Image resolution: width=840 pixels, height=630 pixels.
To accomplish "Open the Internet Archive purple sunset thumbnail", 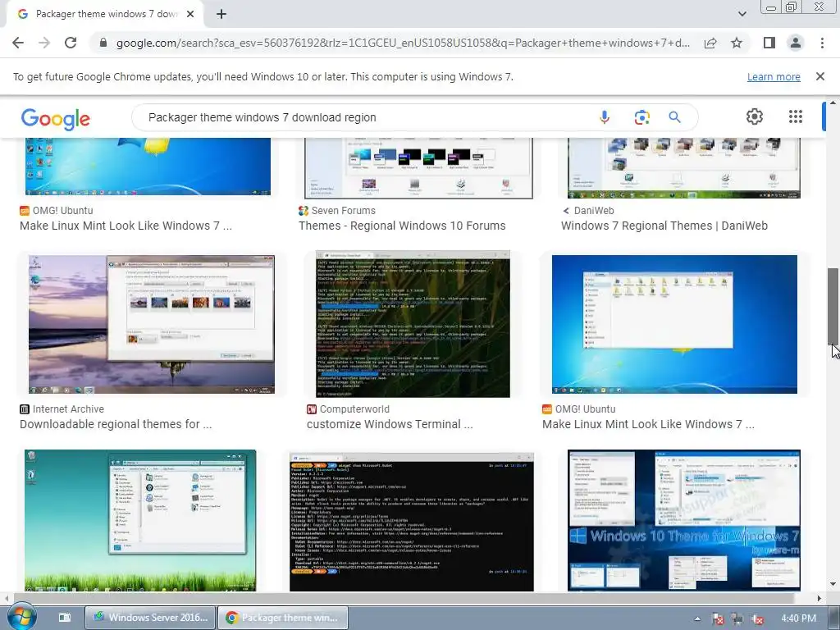I will coord(152,324).
